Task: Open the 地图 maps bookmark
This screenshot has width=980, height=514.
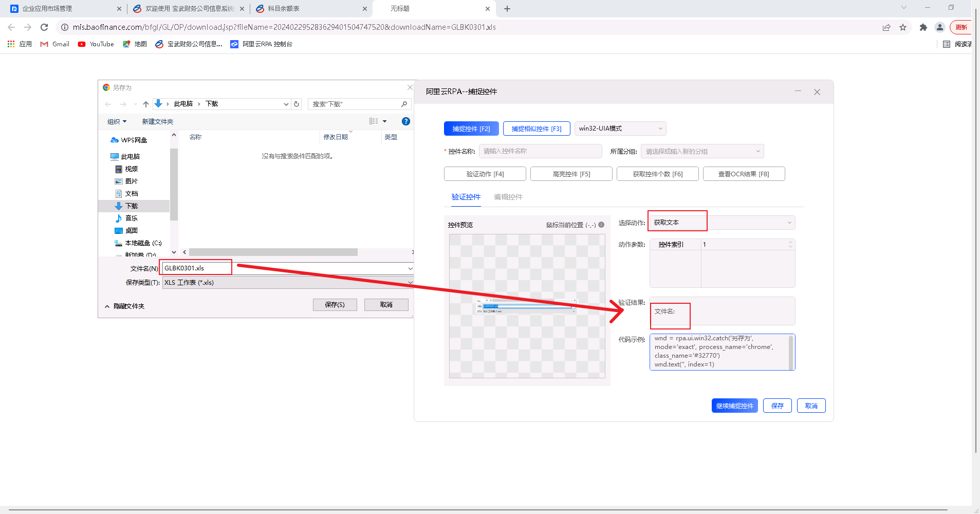Action: tap(135, 44)
